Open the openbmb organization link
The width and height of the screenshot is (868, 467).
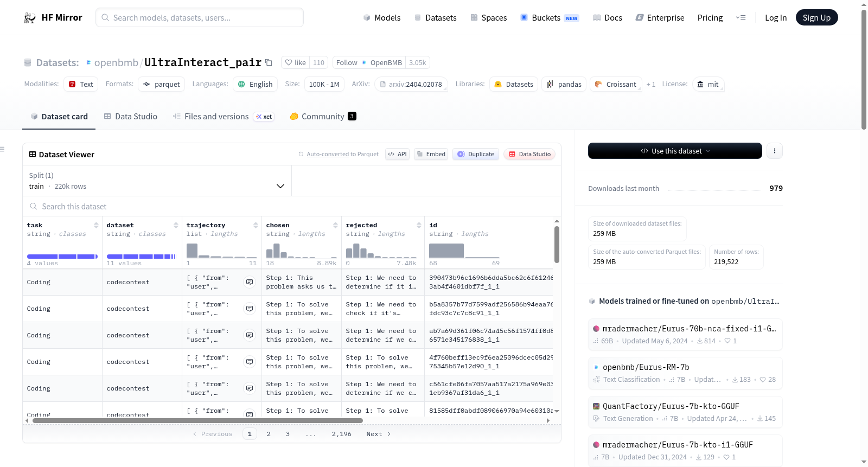click(x=116, y=62)
